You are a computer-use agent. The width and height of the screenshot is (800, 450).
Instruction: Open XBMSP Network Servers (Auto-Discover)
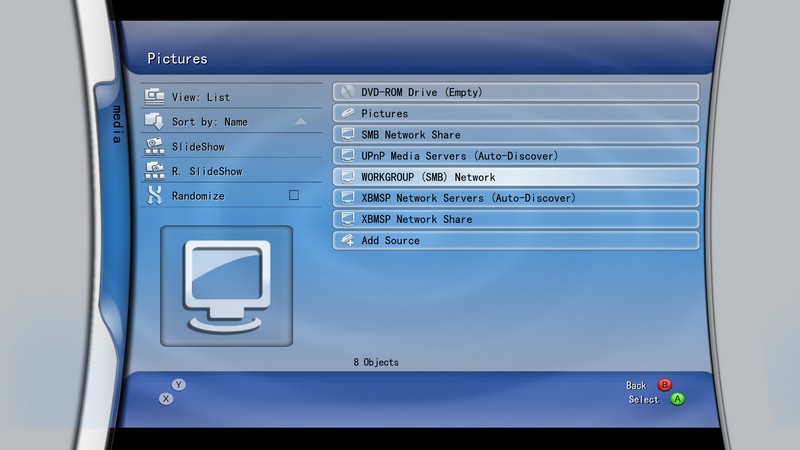point(515,198)
